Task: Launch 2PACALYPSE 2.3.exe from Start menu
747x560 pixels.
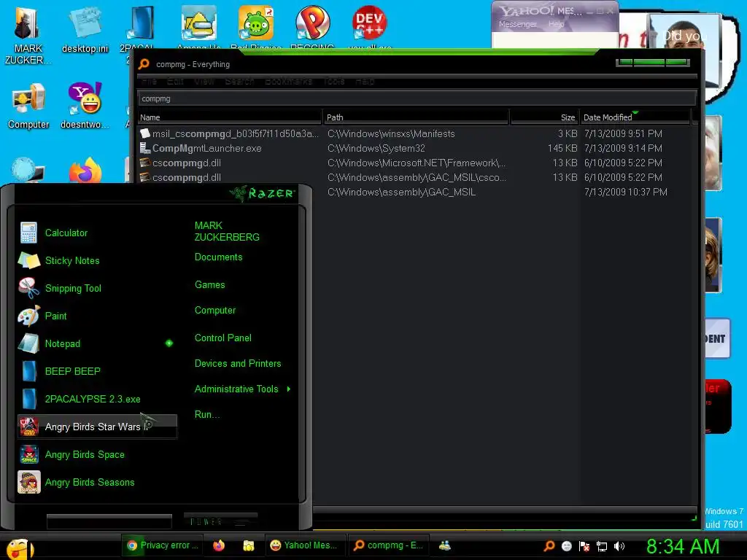Action: pos(97,399)
